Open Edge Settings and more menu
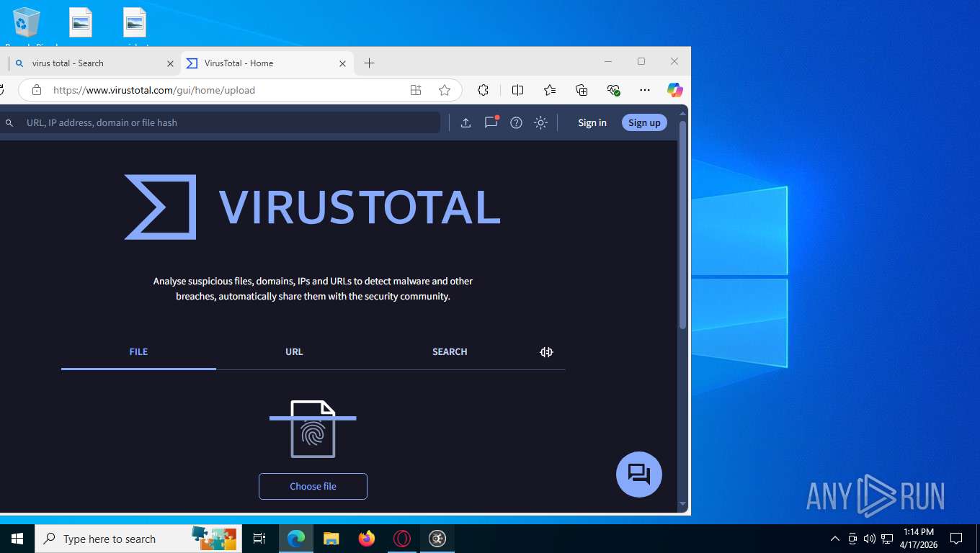Image resolution: width=980 pixels, height=553 pixels. (645, 90)
